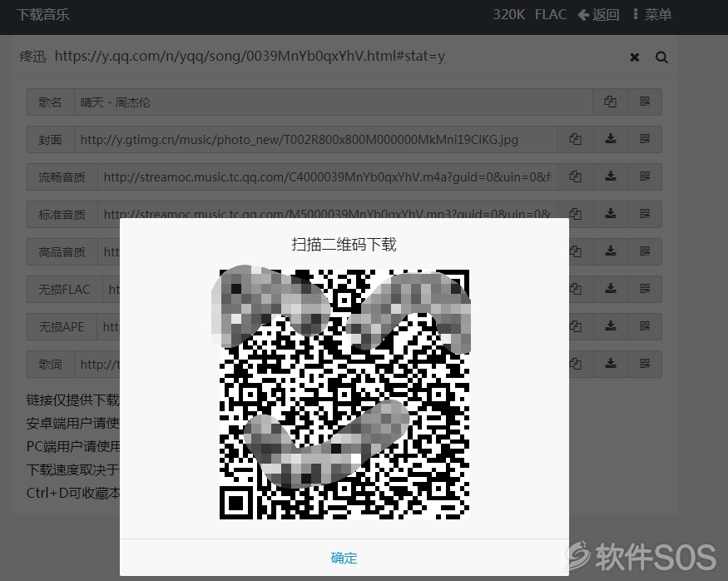Click the 下载音乐 page title

[x=43, y=15]
